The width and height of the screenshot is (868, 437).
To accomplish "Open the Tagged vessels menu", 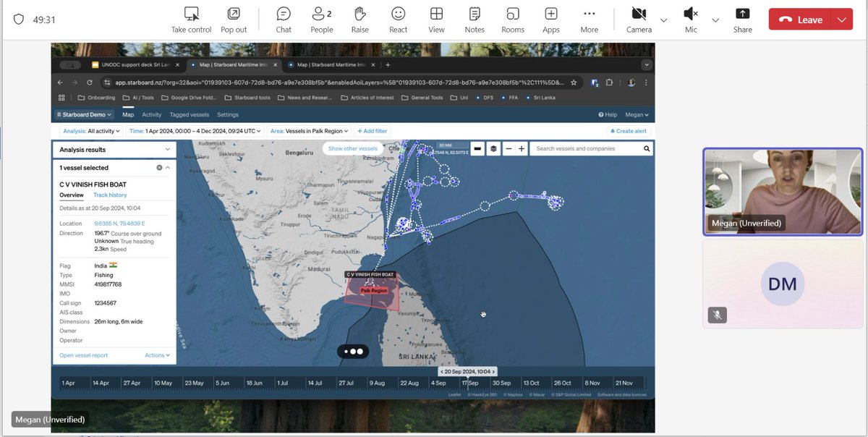I will [x=190, y=114].
